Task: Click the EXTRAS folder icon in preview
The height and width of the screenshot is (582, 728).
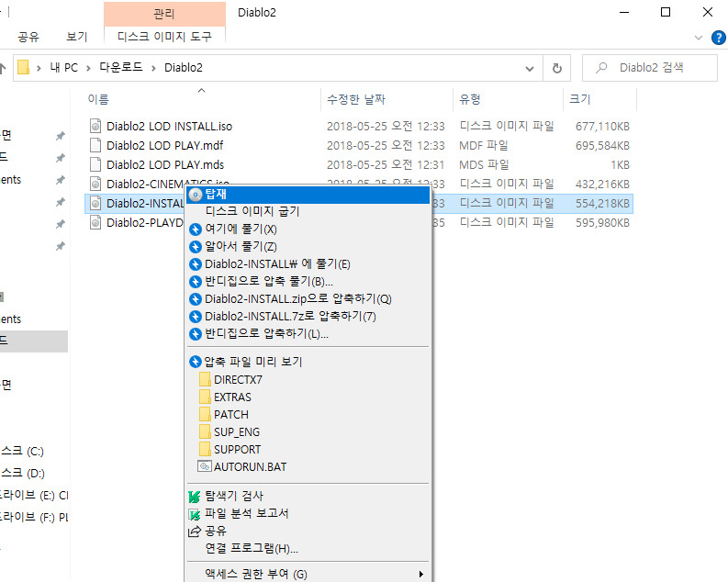Action: (205, 397)
